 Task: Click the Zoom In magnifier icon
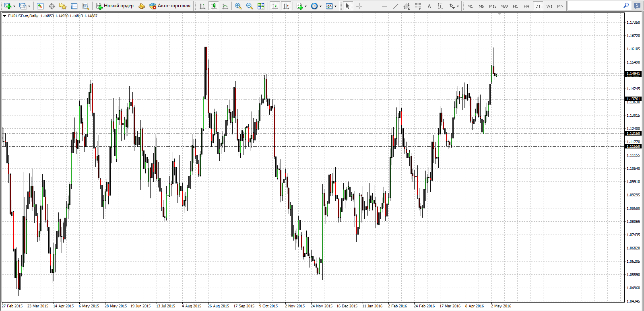pos(238,6)
